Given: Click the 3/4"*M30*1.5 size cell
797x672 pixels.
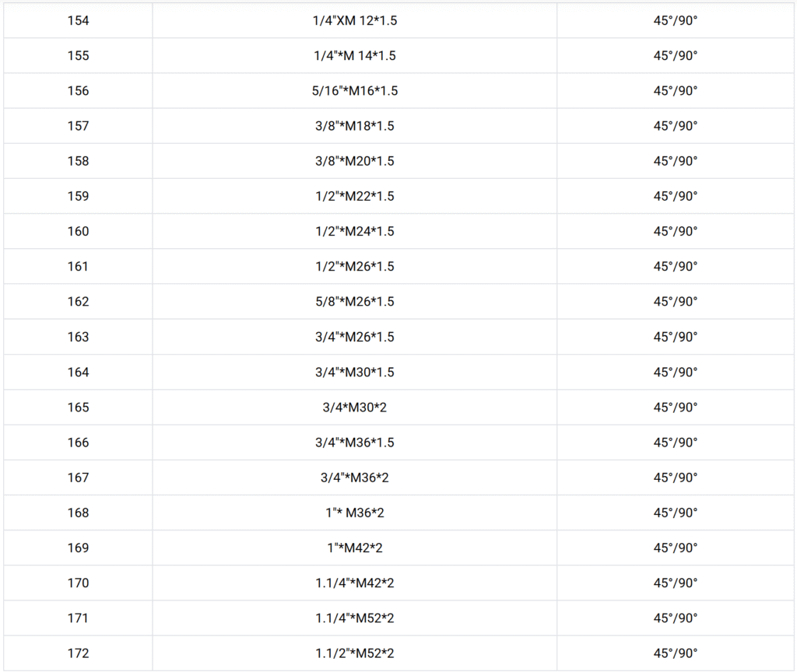Looking at the screenshot, I should (354, 372).
